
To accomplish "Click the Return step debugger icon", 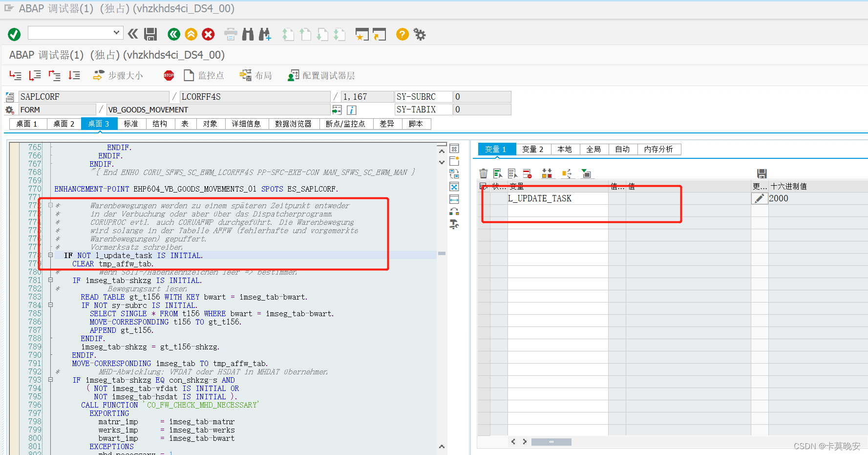I will [x=54, y=75].
